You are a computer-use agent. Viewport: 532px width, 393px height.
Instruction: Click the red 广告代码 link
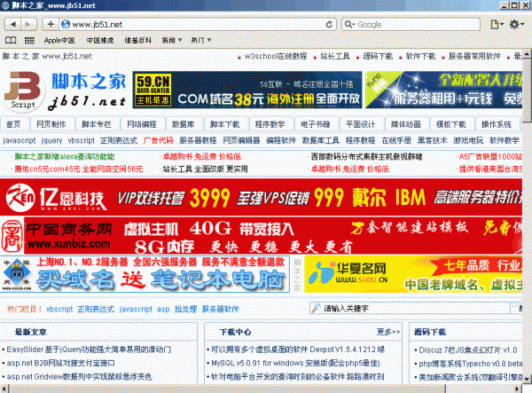coord(158,140)
